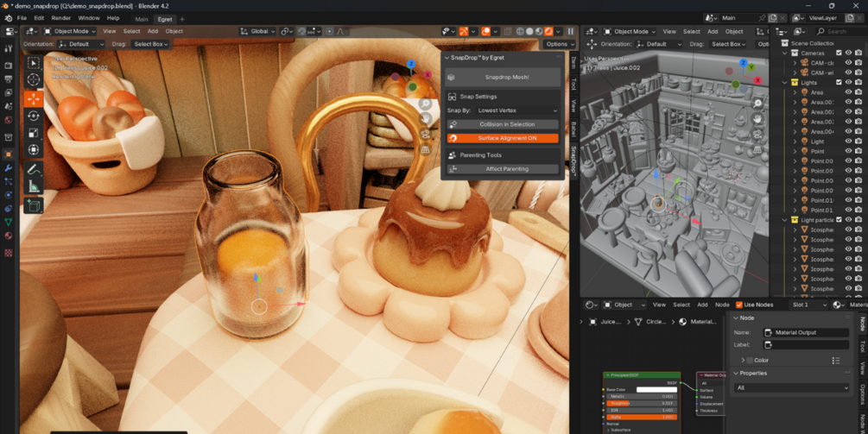
Task: Adjust the Alpha slider on Principled BSDF
Action: coord(642,417)
